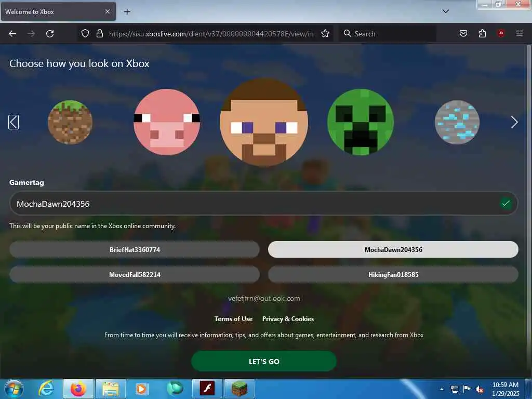Choose the diamond ore gamerpic

point(457,122)
